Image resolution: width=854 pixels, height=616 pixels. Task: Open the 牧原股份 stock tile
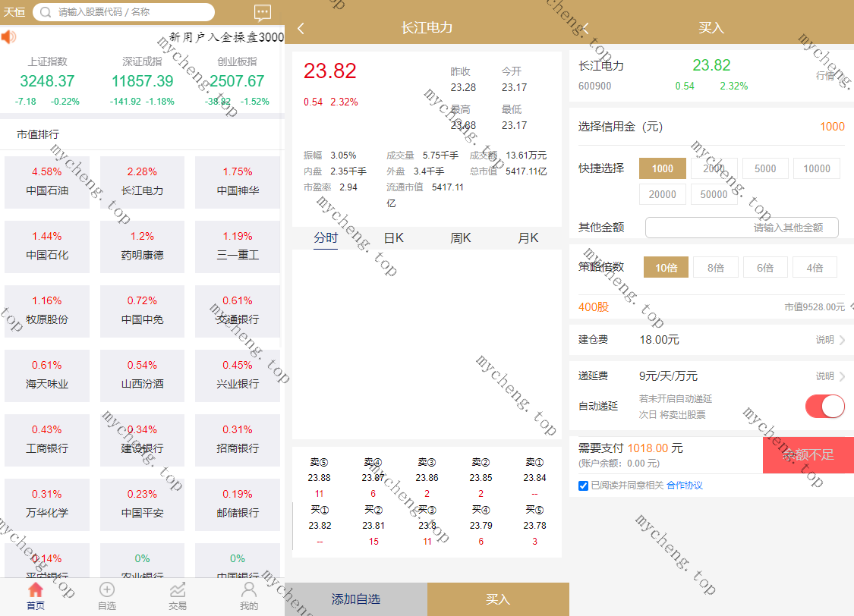(x=47, y=311)
